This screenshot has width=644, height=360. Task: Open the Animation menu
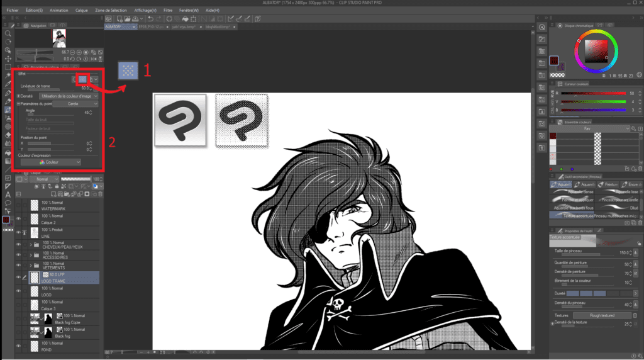coord(58,10)
